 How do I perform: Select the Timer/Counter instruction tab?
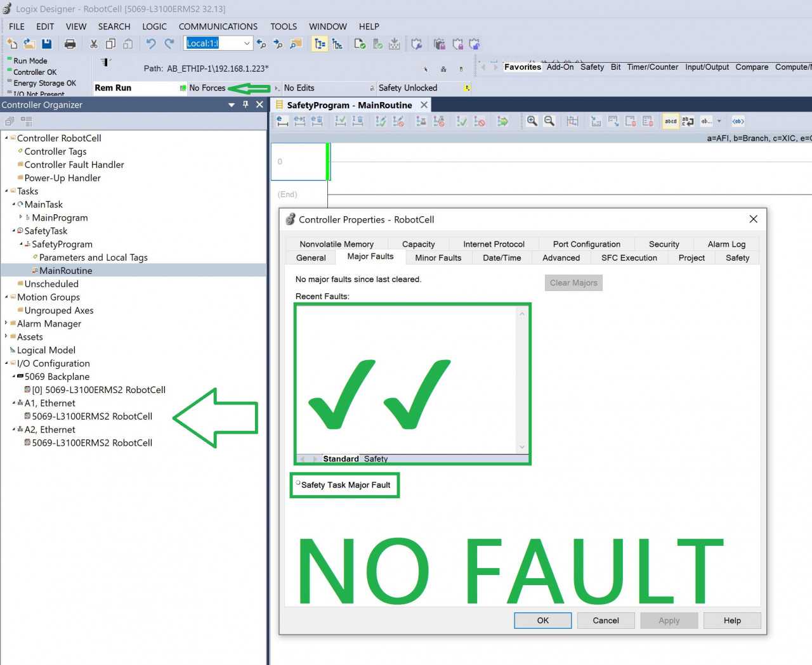[x=652, y=67]
